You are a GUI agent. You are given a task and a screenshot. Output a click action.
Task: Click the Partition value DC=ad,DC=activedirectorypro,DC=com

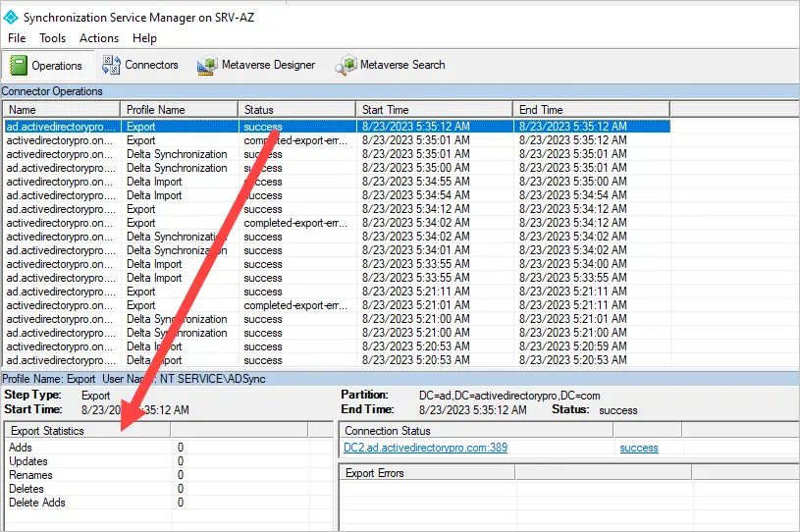pyautogui.click(x=509, y=396)
